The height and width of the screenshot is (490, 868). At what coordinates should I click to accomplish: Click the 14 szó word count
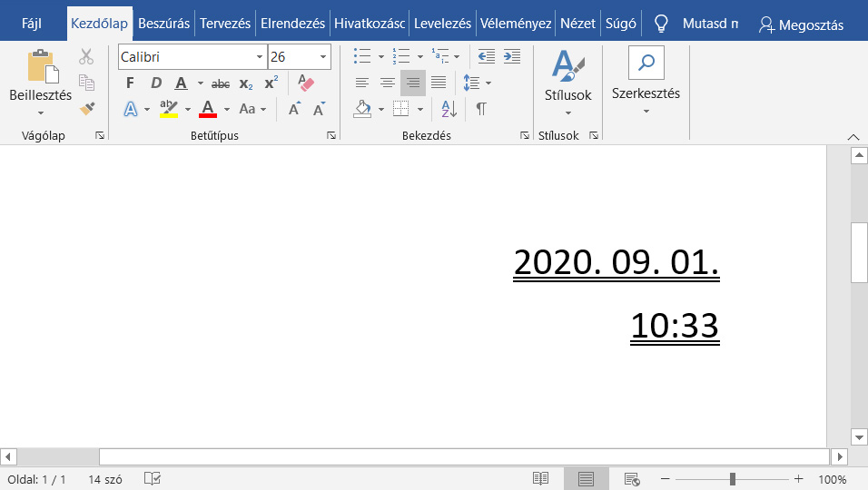point(106,479)
